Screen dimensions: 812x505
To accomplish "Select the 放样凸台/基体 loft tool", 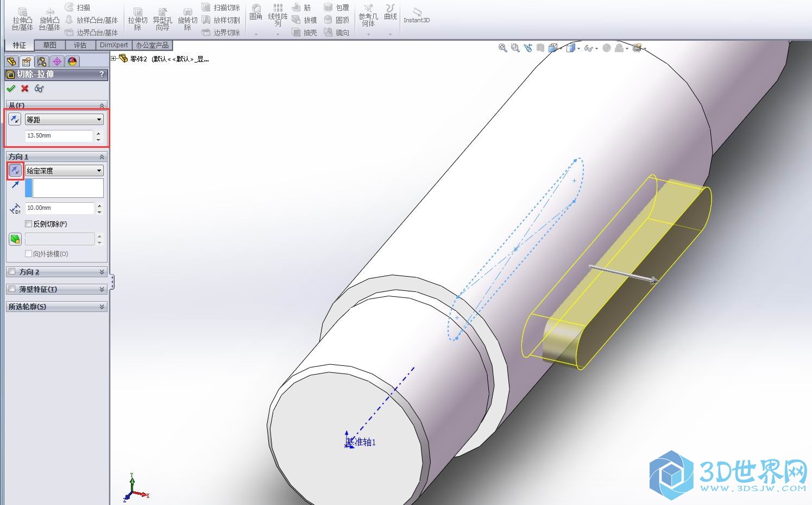I will click(x=91, y=20).
